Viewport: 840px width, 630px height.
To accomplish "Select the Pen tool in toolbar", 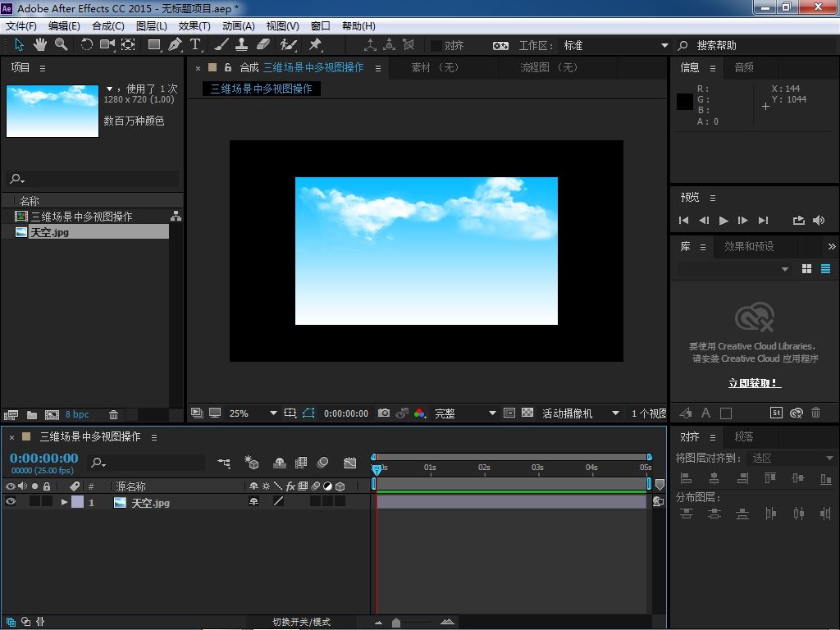I will [x=175, y=45].
